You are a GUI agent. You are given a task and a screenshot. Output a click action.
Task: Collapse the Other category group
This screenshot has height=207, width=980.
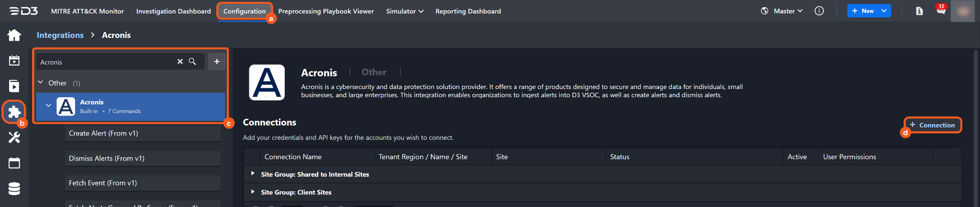[41, 83]
